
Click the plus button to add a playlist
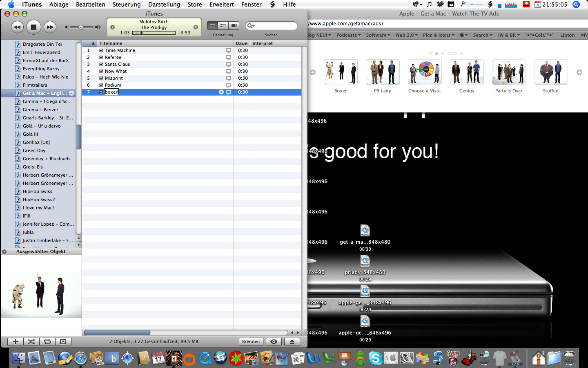[x=16, y=341]
